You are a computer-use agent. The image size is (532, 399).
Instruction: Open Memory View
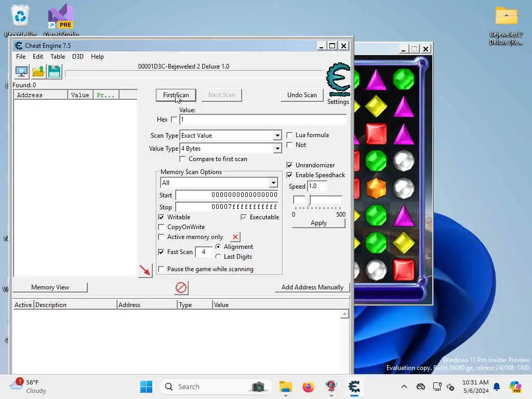tap(50, 287)
